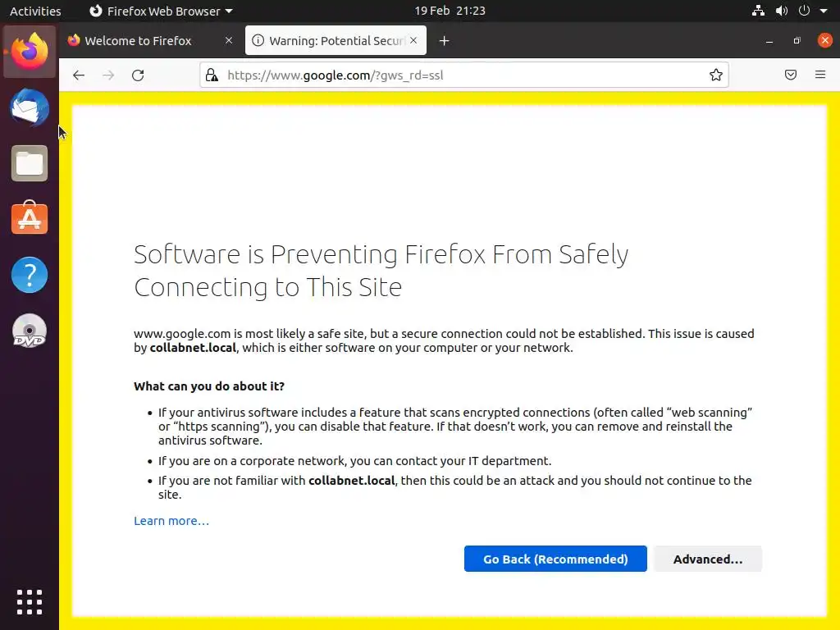Click Go Back (Recommended) button
The image size is (840, 630).
555,559
